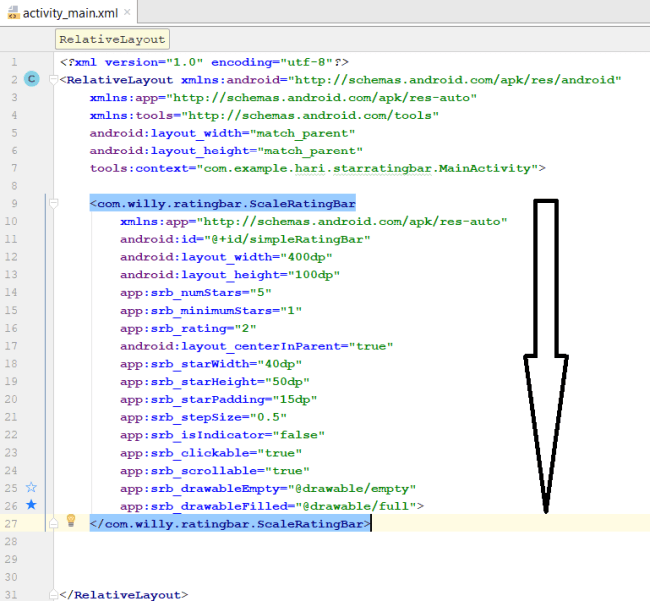Click line number 27 in the gutter
650x601 pixels.
pyautogui.click(x=11, y=524)
